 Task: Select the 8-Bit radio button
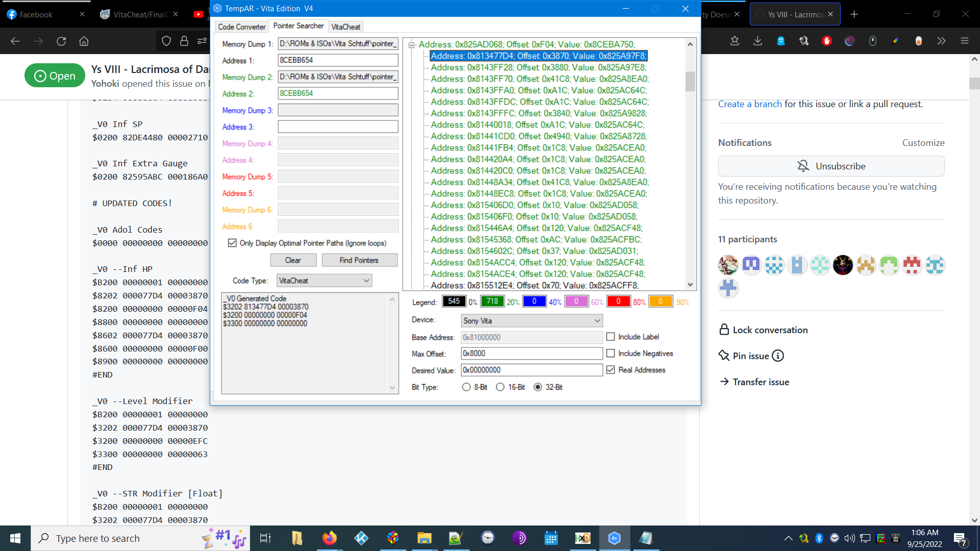pyautogui.click(x=466, y=387)
